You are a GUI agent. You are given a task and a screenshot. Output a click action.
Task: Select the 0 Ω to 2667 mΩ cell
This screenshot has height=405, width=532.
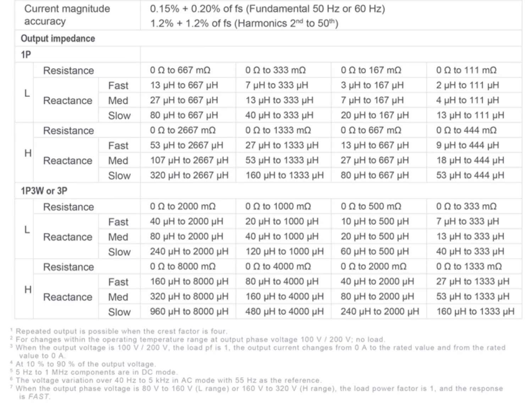tap(183, 131)
